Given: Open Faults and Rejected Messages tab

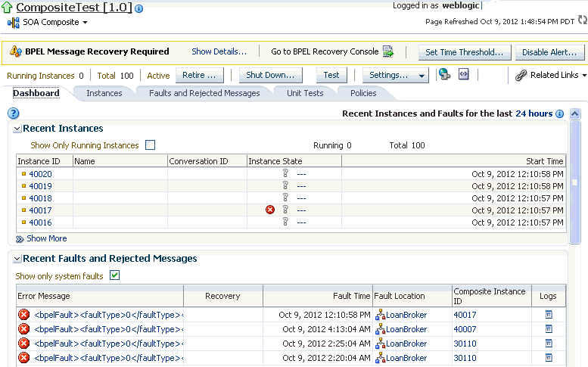Looking at the screenshot, I should click(x=204, y=93).
